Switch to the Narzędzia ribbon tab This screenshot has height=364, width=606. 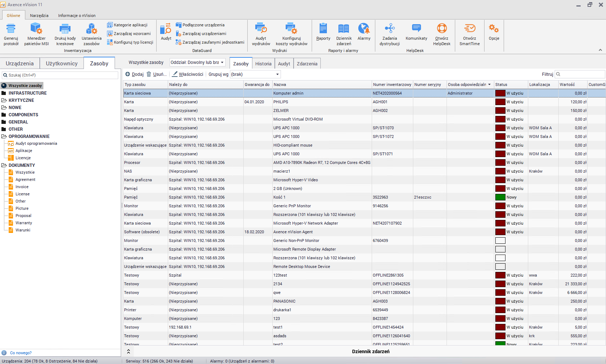point(39,16)
